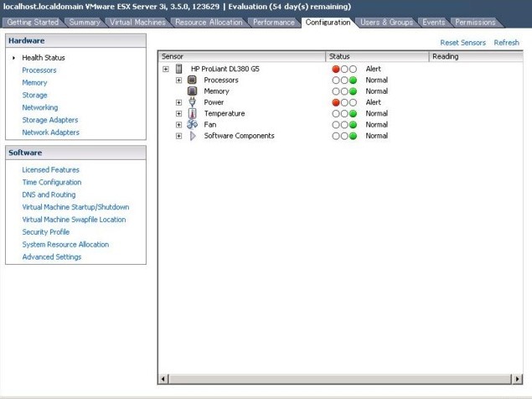This screenshot has width=532, height=399.
Task: Click the red alert indicator for HP ProLiant DL380 G5
Action: (336, 69)
